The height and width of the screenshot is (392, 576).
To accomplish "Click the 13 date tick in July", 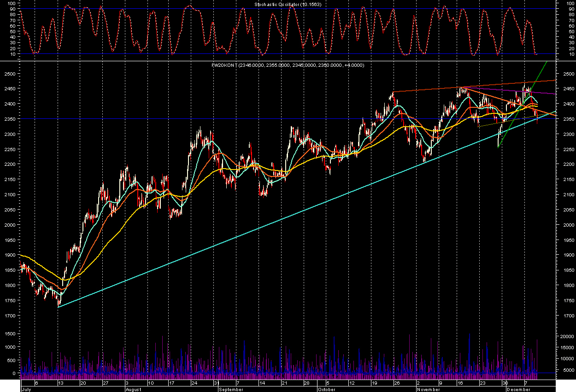I will pos(60,383).
